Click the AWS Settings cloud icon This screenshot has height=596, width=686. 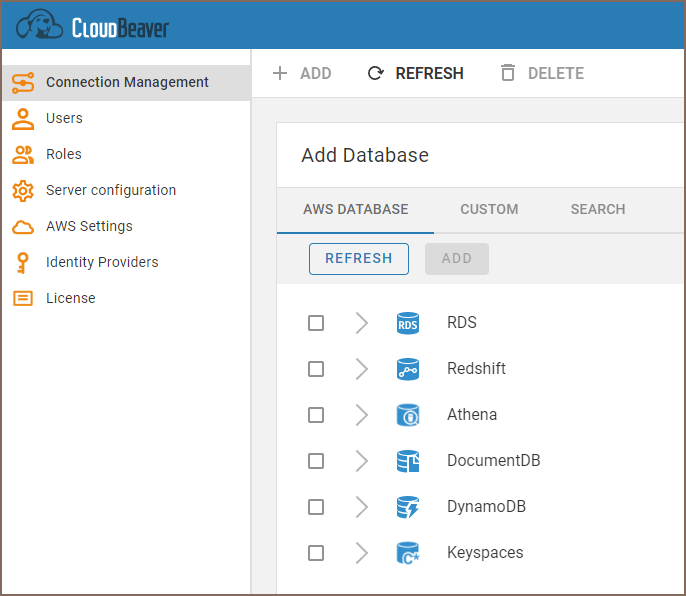click(x=22, y=227)
